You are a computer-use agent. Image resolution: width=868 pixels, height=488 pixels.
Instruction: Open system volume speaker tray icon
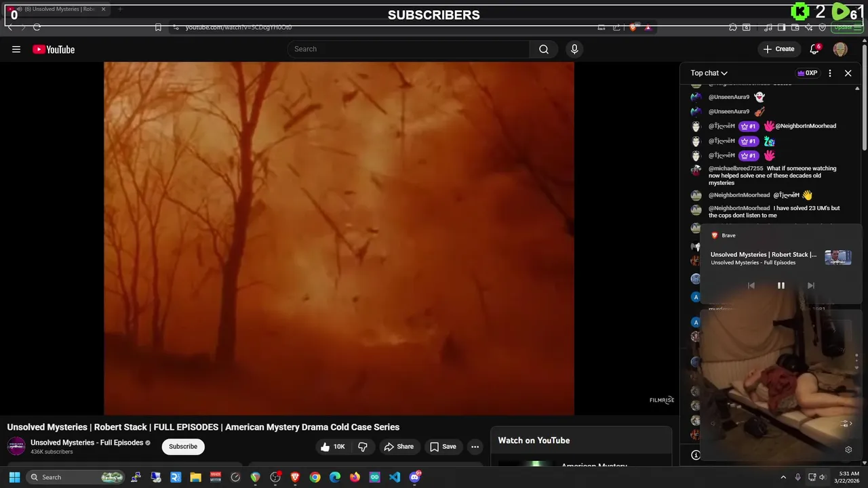(x=823, y=477)
